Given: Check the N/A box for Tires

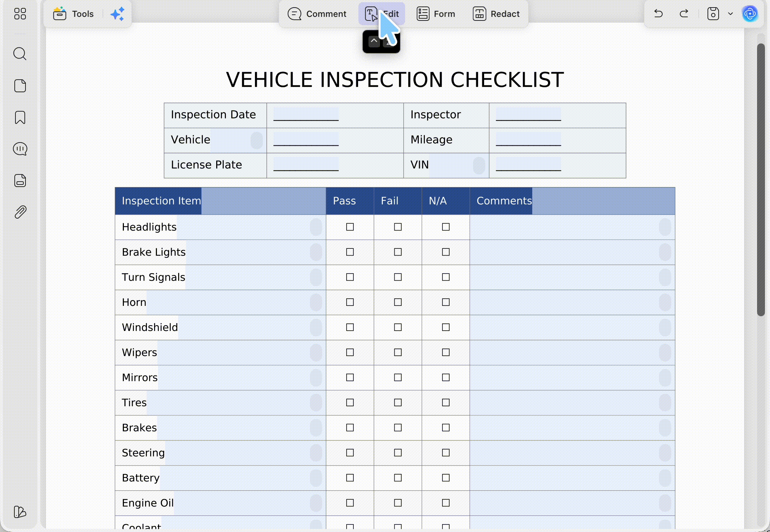Looking at the screenshot, I should click(446, 403).
